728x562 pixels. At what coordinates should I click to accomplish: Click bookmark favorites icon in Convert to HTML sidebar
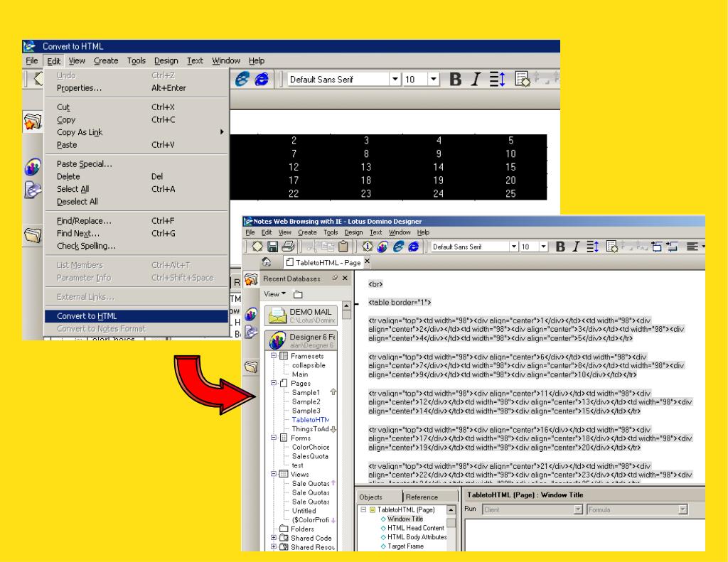point(33,121)
